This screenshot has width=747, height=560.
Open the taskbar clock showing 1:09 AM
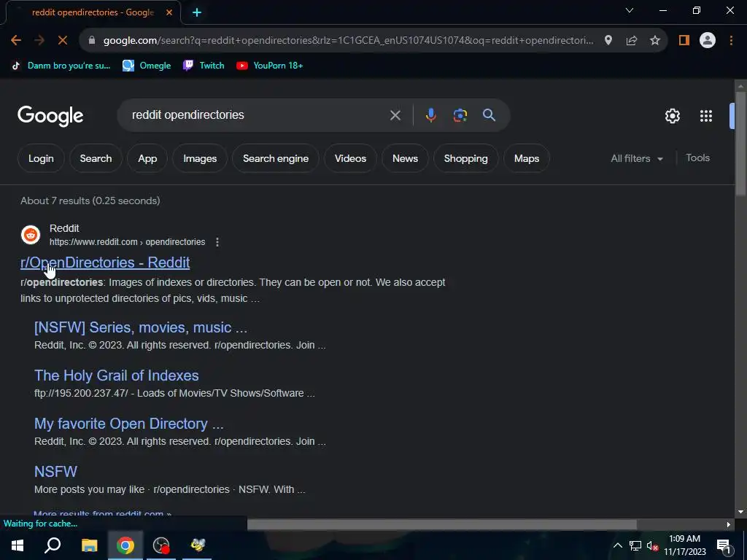[684, 545]
